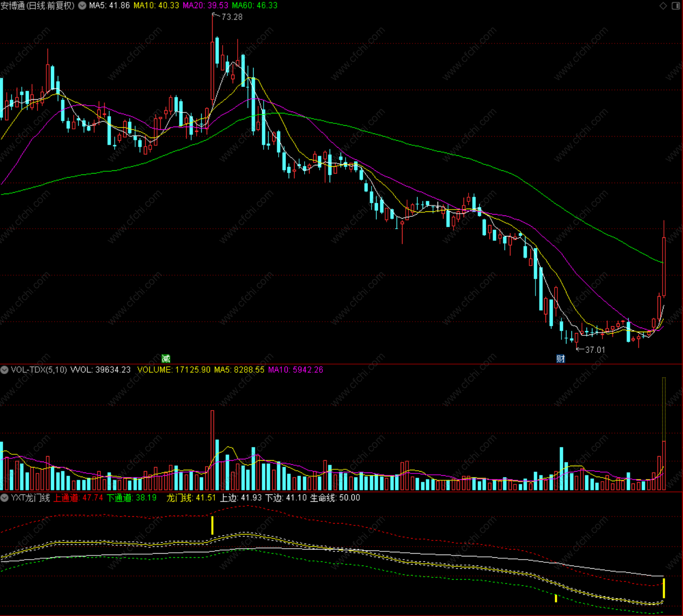Select the 下边: 41.10 label
This screenshot has width=683, height=616.
pyautogui.click(x=286, y=498)
